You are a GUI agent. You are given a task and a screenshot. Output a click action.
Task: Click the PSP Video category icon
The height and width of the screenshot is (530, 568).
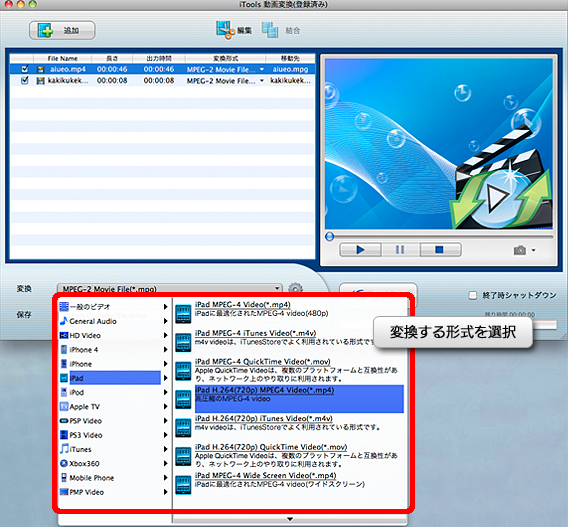(x=64, y=421)
